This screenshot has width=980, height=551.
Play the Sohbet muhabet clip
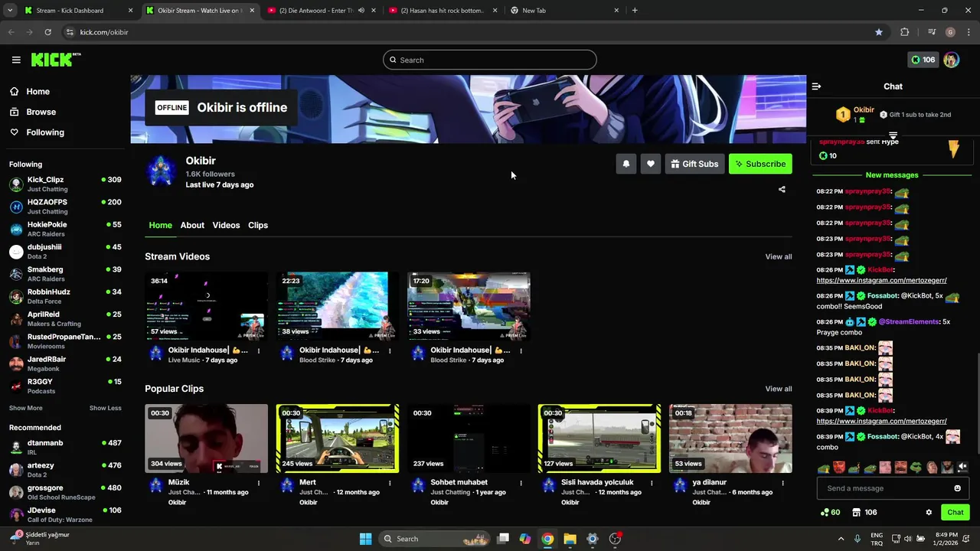point(469,439)
